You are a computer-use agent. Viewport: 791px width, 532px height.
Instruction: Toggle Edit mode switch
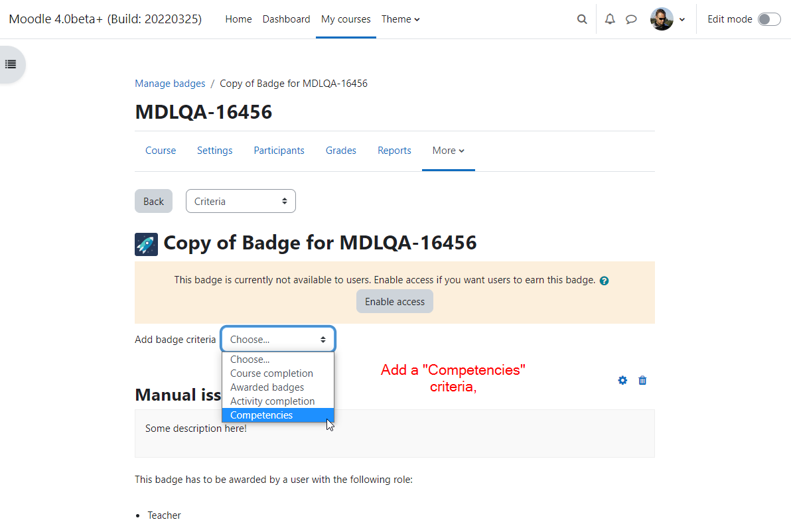769,19
